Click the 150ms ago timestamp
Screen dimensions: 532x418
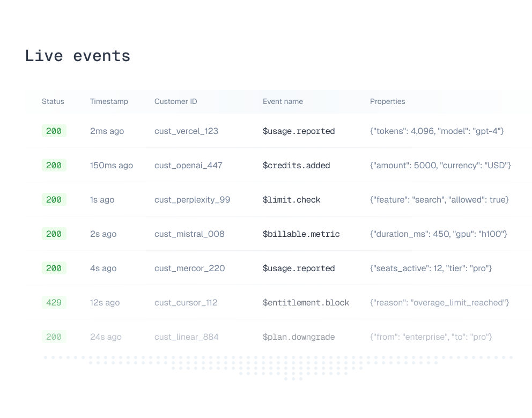[x=111, y=166]
